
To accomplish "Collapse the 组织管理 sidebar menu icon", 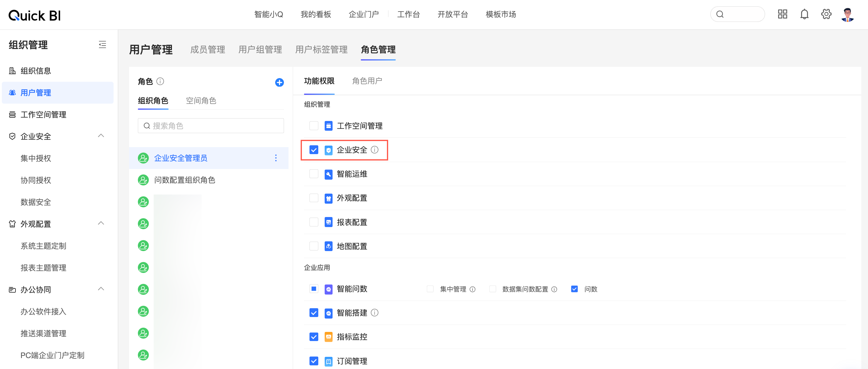I will coord(102,44).
